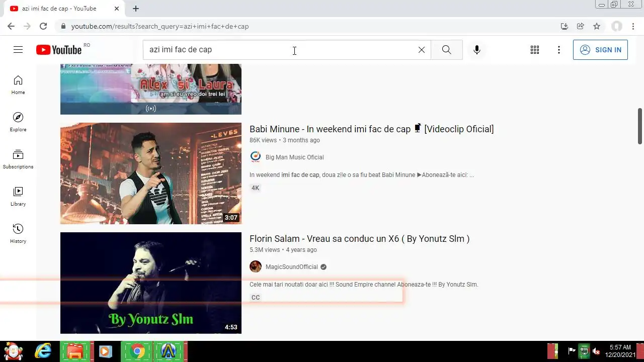Click the 4K badge
The image size is (644, 362).
(x=256, y=188)
